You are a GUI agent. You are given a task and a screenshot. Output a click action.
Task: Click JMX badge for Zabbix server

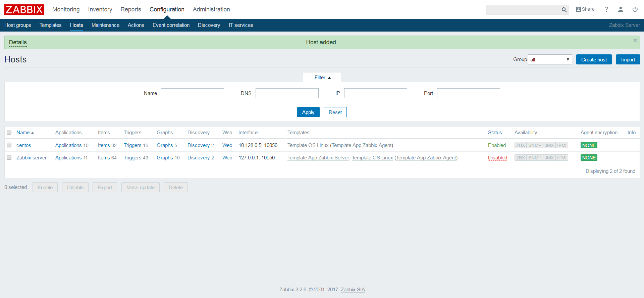coord(549,158)
